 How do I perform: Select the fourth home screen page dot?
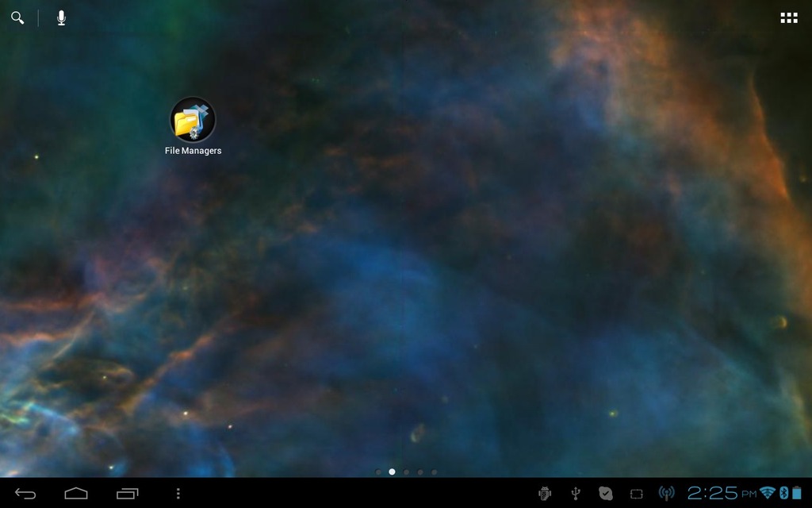pos(420,472)
